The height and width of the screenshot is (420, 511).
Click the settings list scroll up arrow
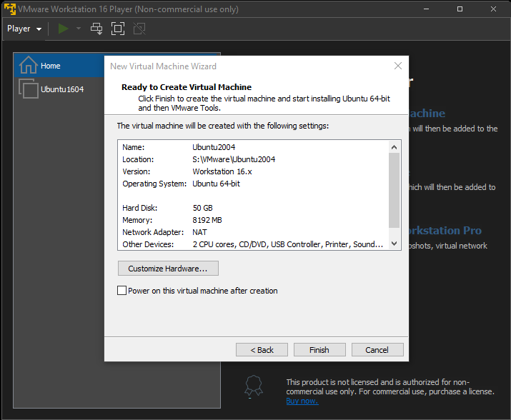click(x=394, y=147)
